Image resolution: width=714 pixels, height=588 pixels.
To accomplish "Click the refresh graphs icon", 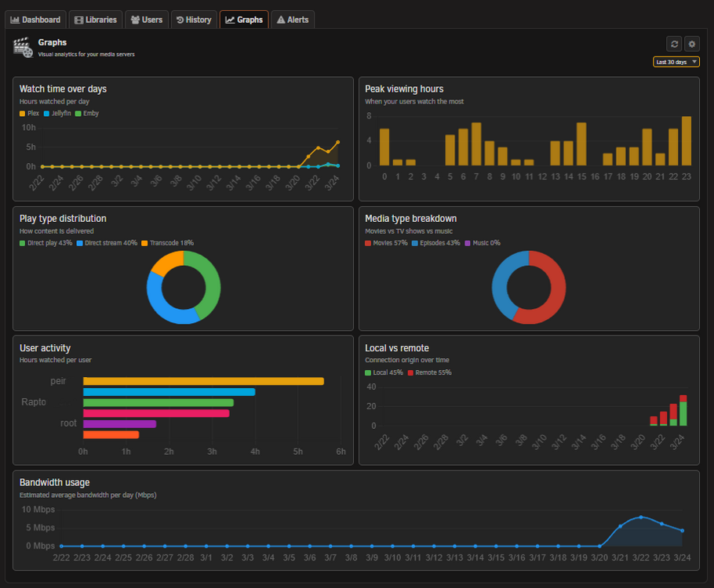I will 675,44.
